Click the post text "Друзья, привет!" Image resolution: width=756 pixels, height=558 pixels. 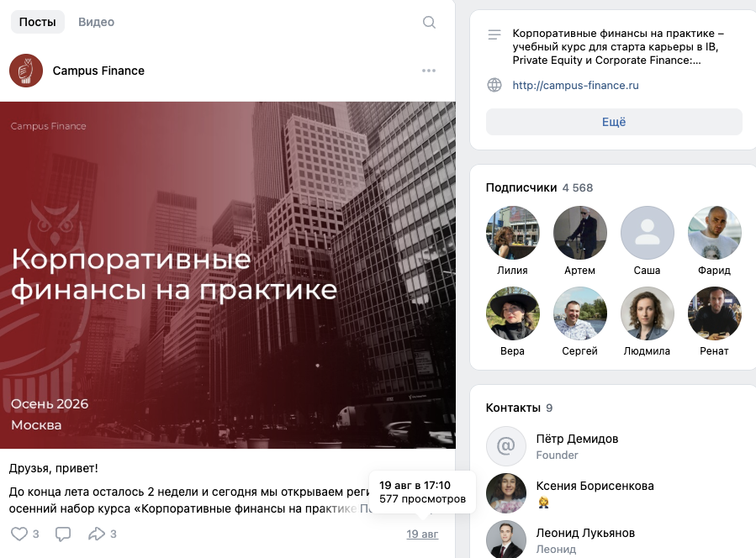(x=54, y=468)
